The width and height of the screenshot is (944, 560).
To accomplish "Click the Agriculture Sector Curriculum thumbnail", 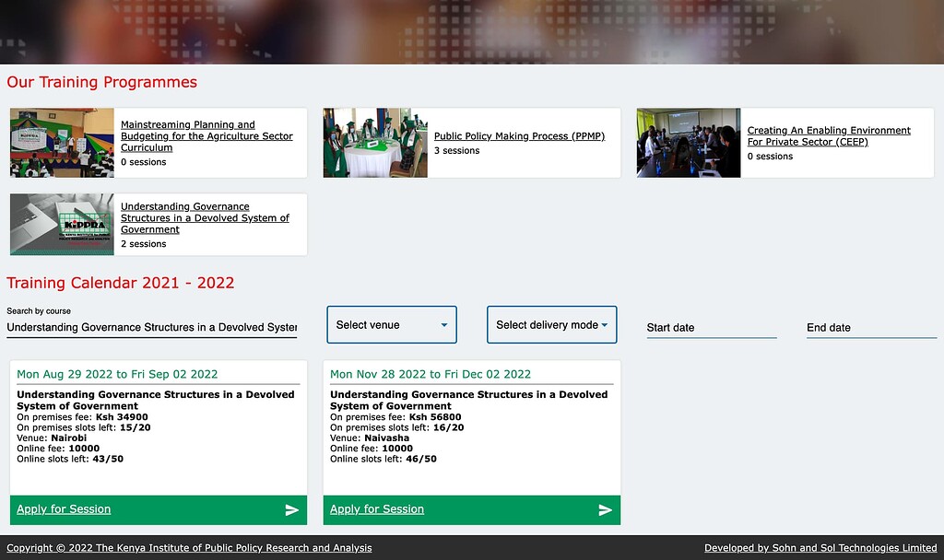I will pos(62,143).
